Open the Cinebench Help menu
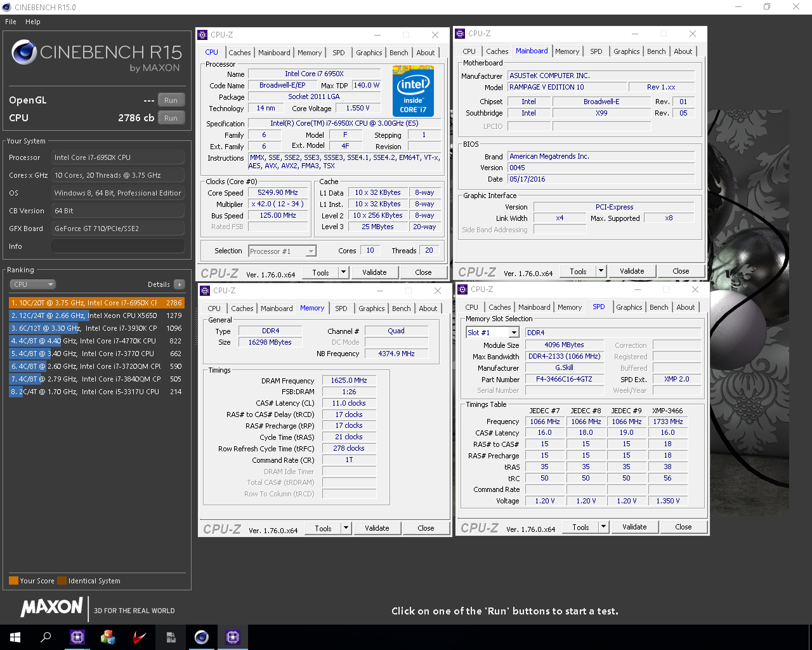The width and height of the screenshot is (812, 650). 33,22
